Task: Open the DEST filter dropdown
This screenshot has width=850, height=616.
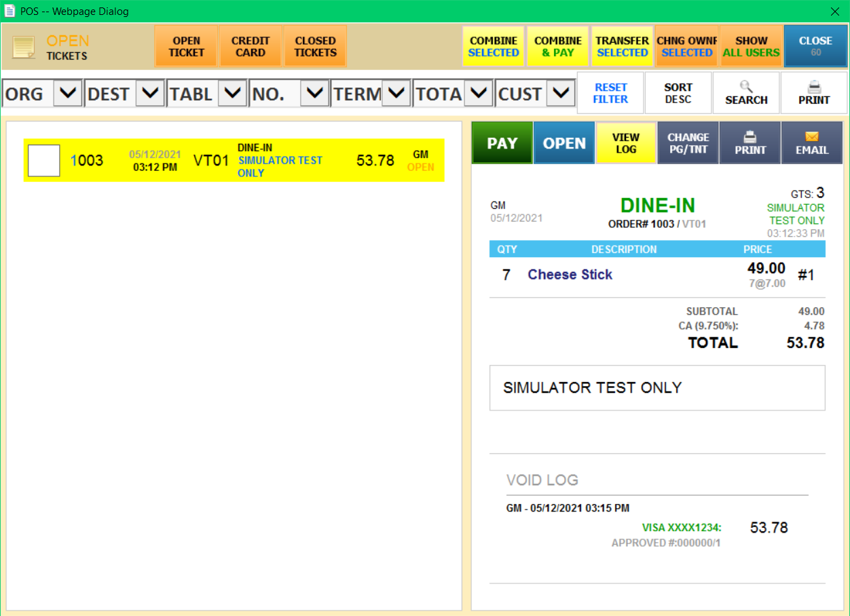Action: (150, 93)
